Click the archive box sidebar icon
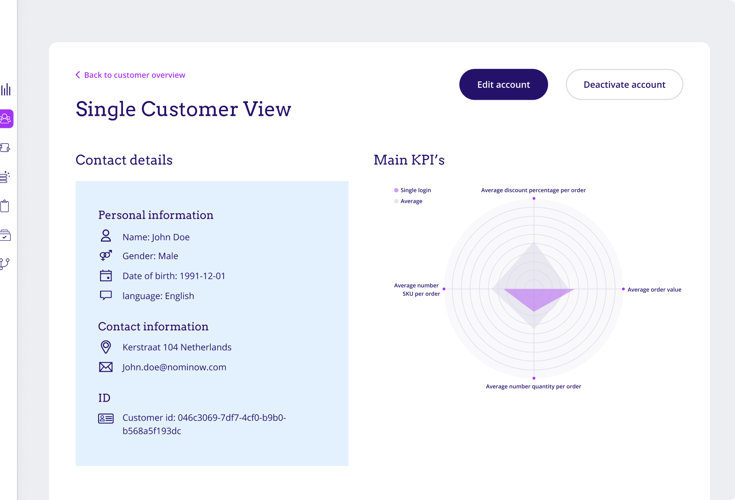Screen dimensions: 735x500 [6, 235]
